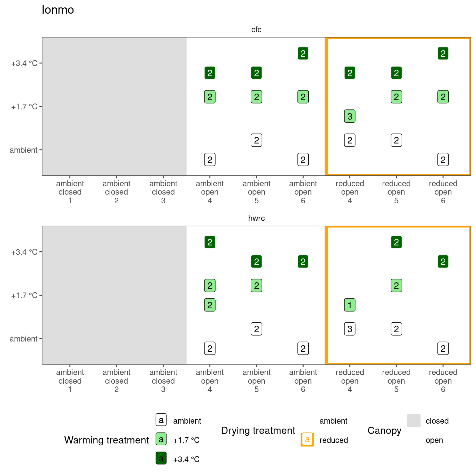
Task: Click the gray closed canopy legend swatch
Action: pos(414,421)
